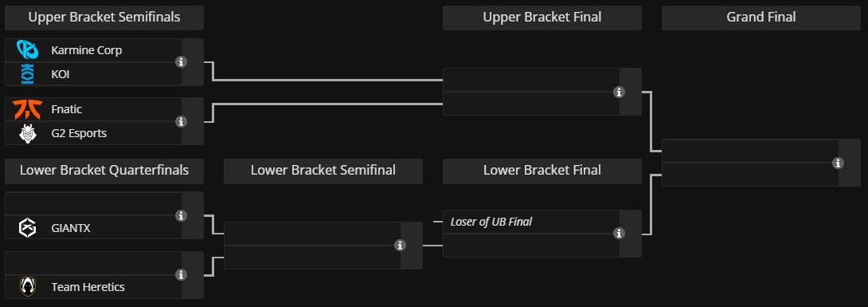The width and height of the screenshot is (868, 307).
Task: Click the G2 Esports samurai logo
Action: click(27, 133)
